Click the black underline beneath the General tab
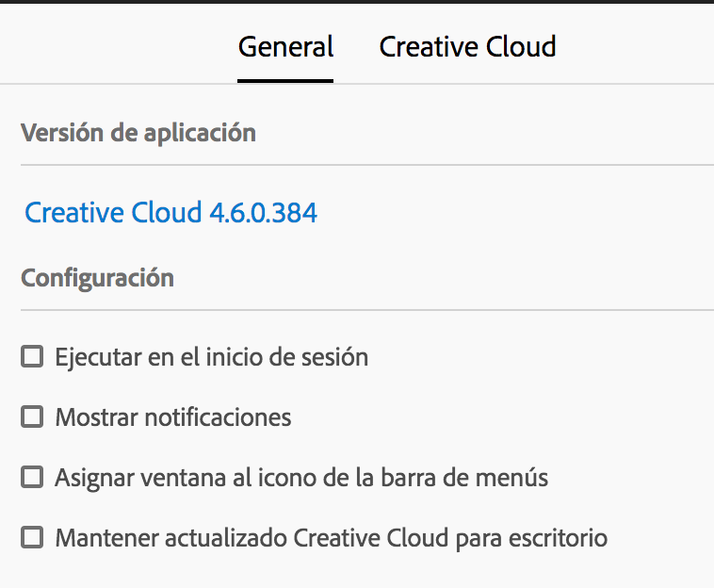Image resolution: width=714 pixels, height=588 pixels. 285,81
